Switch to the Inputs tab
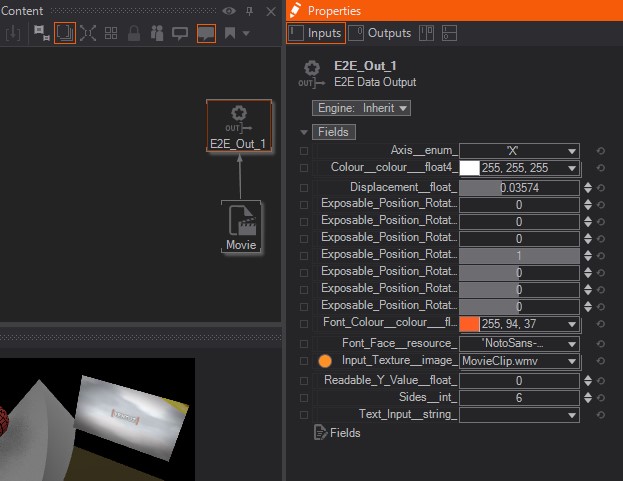The image size is (623, 481). pyautogui.click(x=316, y=33)
